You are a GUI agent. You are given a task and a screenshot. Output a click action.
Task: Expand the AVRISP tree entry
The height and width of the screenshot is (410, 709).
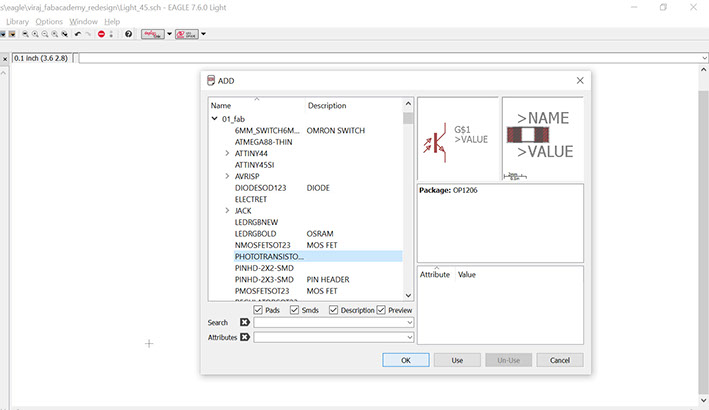tap(227, 176)
